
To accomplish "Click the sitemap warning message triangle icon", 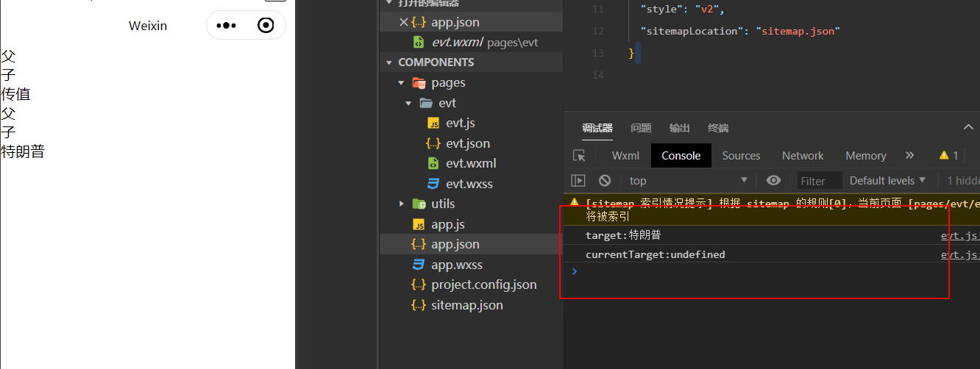I will (575, 202).
